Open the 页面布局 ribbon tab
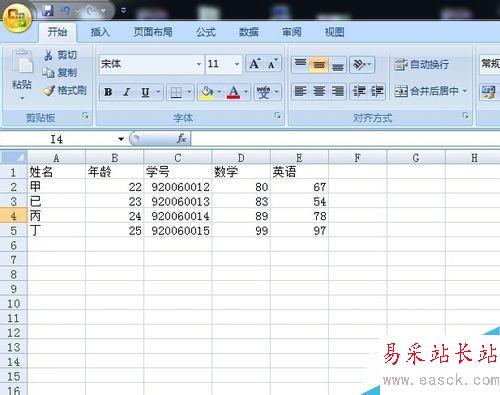Image resolution: width=500 pixels, height=395 pixels. (153, 32)
